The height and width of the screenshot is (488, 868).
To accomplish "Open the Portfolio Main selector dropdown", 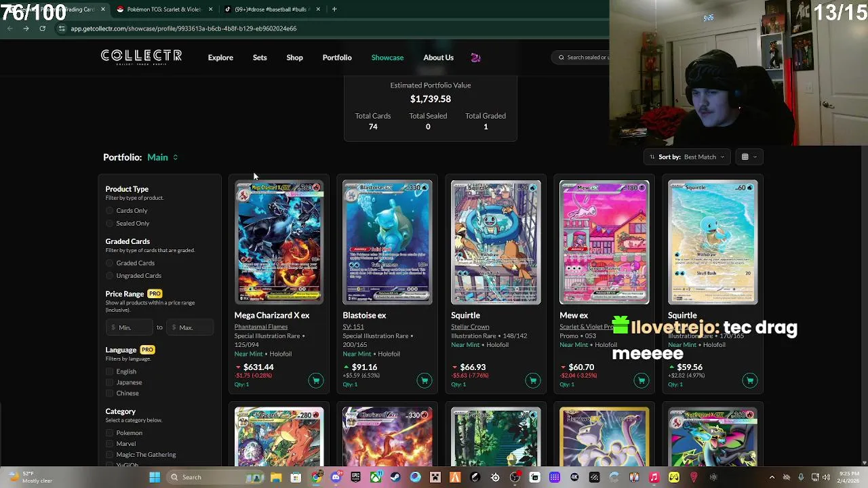I will (x=163, y=157).
